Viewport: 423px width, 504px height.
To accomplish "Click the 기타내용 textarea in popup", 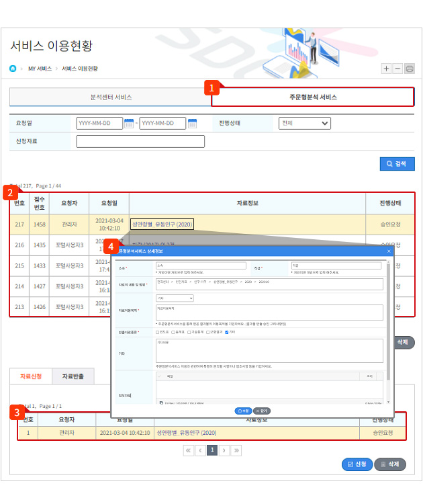I will click(269, 351).
